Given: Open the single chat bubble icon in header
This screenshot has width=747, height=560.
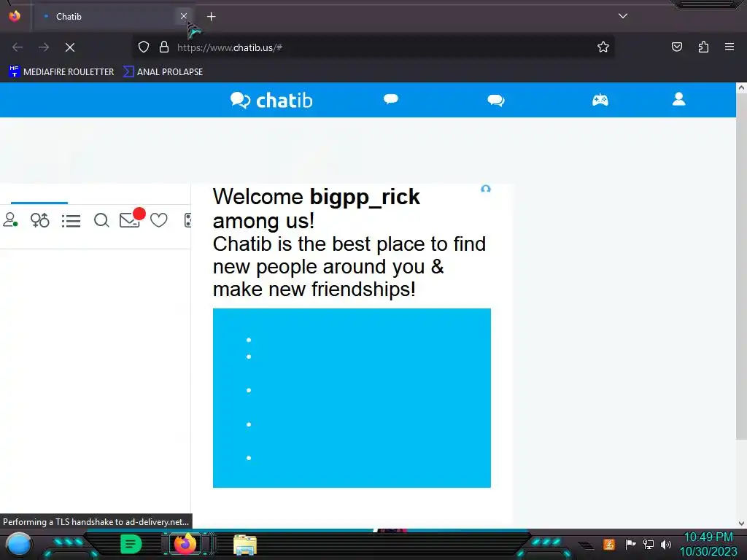Looking at the screenshot, I should pos(391,99).
